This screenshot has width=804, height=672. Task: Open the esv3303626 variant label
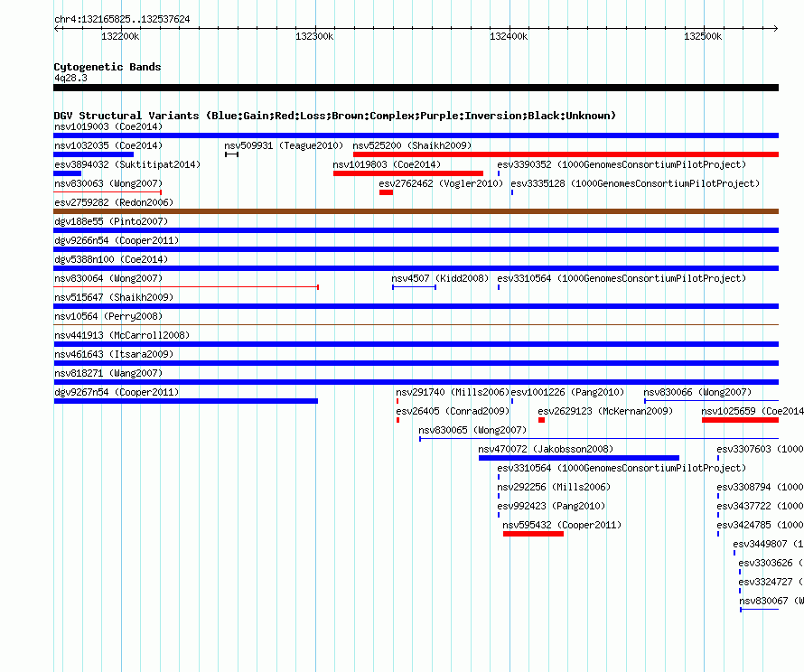pos(771,563)
